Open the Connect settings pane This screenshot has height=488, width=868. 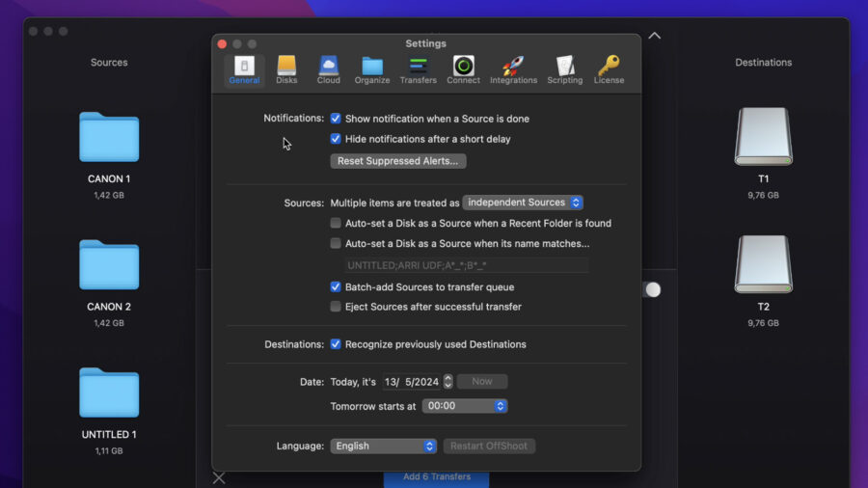pyautogui.click(x=463, y=69)
